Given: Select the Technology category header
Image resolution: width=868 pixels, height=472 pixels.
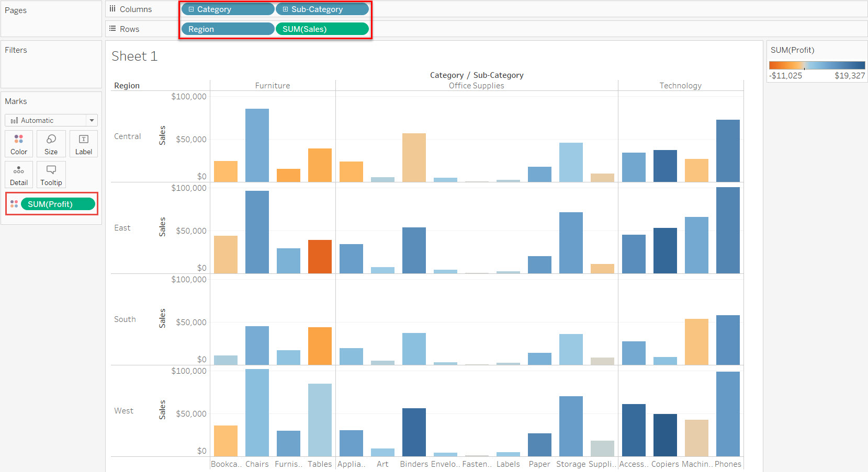Looking at the screenshot, I should (680, 86).
